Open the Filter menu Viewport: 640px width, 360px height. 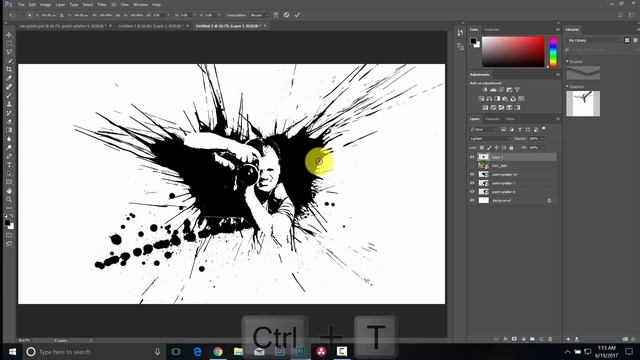coord(102,4)
